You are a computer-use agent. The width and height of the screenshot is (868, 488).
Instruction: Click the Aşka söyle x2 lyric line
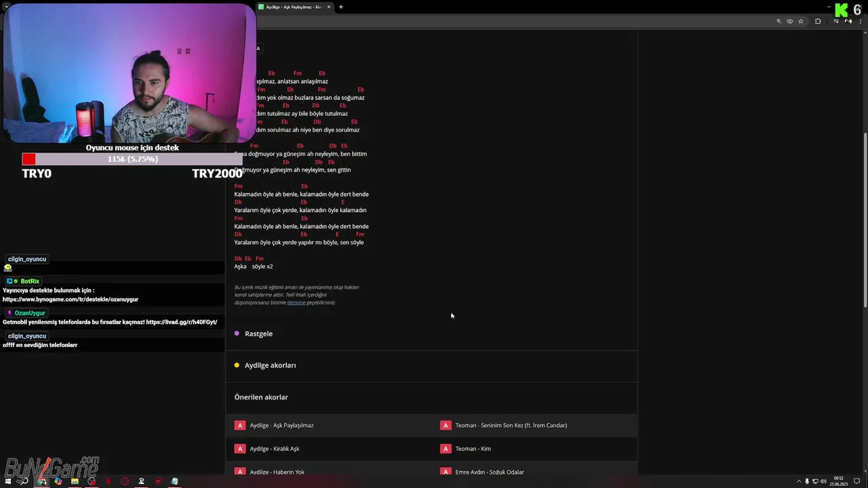point(254,266)
